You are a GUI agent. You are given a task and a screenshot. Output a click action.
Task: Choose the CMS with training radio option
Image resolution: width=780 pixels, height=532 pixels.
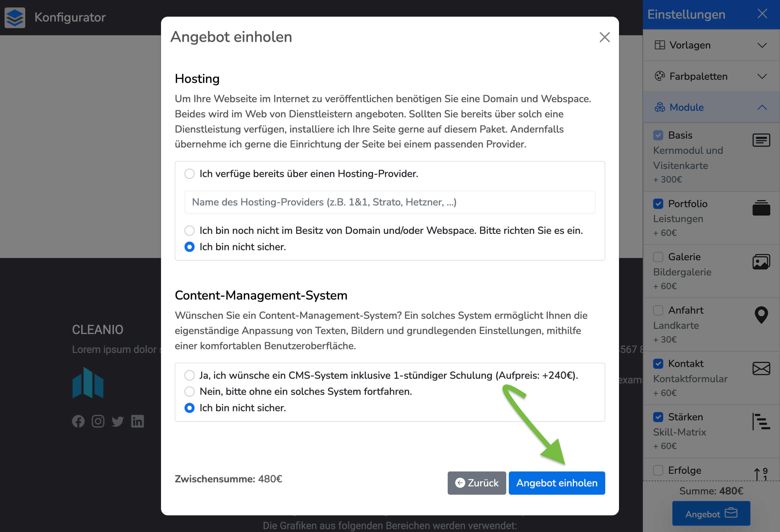[190, 375]
